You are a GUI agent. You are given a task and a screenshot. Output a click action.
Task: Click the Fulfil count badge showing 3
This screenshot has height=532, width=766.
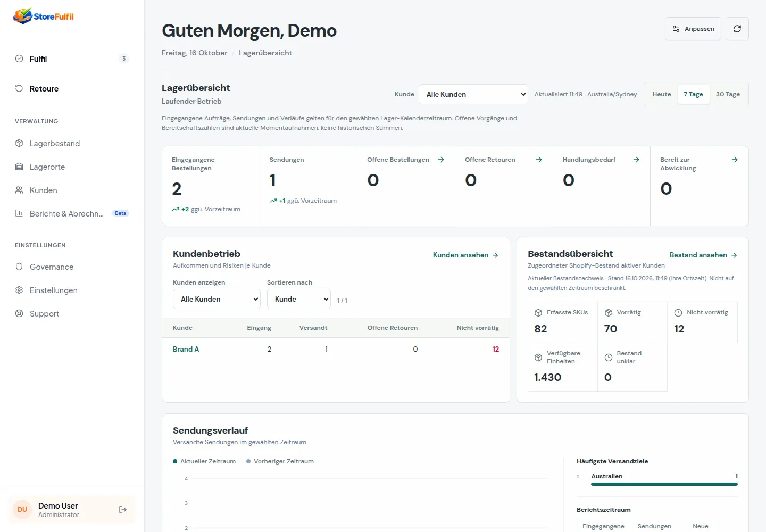124,59
